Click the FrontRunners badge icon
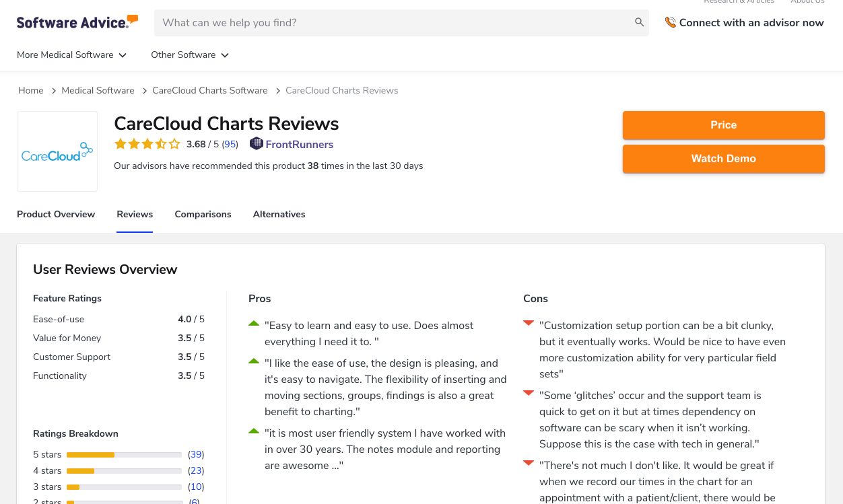The width and height of the screenshot is (843, 504). pyautogui.click(x=256, y=144)
